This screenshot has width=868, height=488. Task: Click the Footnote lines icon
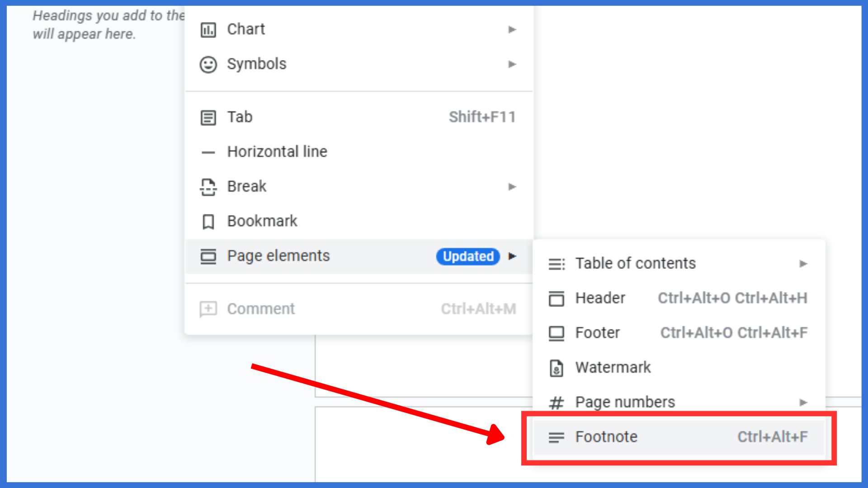pyautogui.click(x=557, y=437)
